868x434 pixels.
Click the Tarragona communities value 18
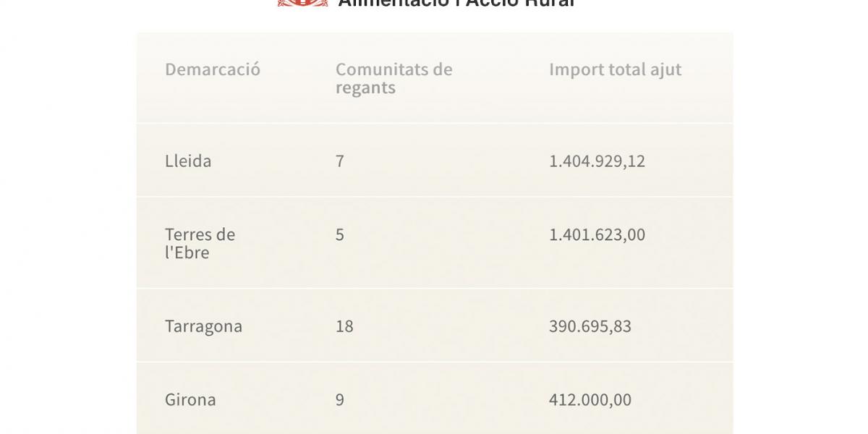point(344,326)
